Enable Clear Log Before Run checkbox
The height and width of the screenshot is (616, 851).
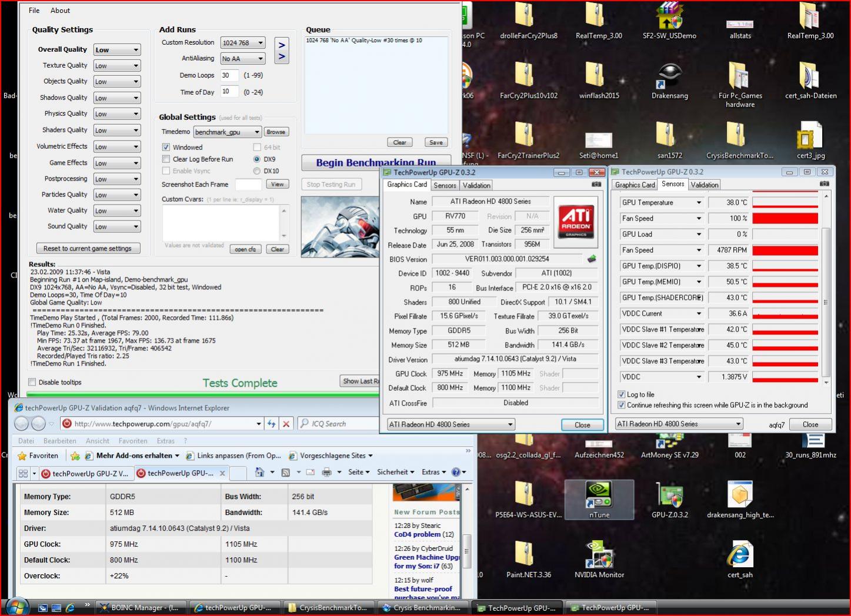click(x=166, y=159)
